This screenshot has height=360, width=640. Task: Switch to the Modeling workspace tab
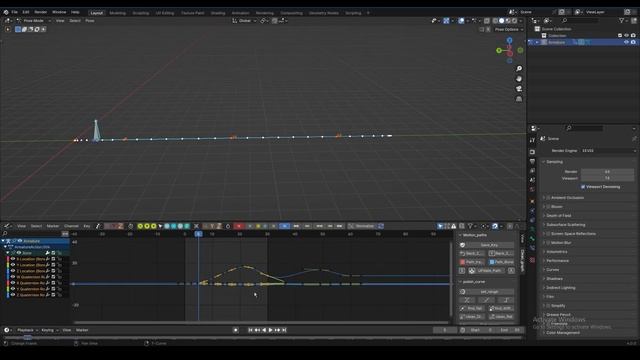click(118, 13)
